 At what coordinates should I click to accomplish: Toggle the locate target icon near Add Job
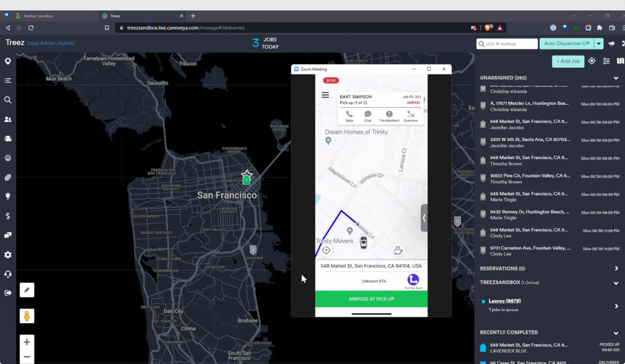tap(592, 61)
